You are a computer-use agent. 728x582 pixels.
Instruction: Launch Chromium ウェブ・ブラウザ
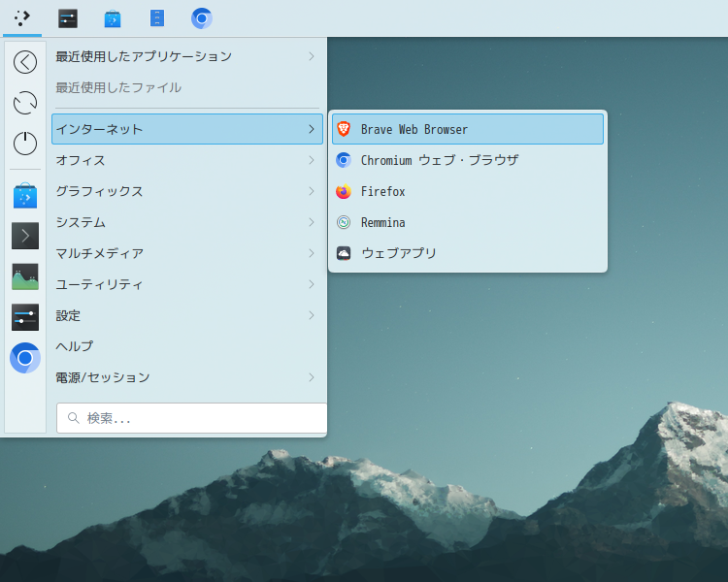pos(468,160)
